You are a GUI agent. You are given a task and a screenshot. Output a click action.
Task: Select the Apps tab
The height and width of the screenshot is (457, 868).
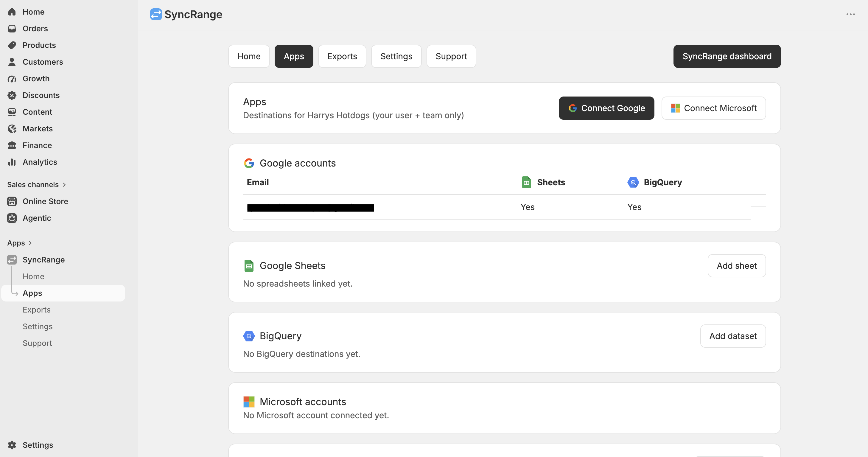[294, 56]
